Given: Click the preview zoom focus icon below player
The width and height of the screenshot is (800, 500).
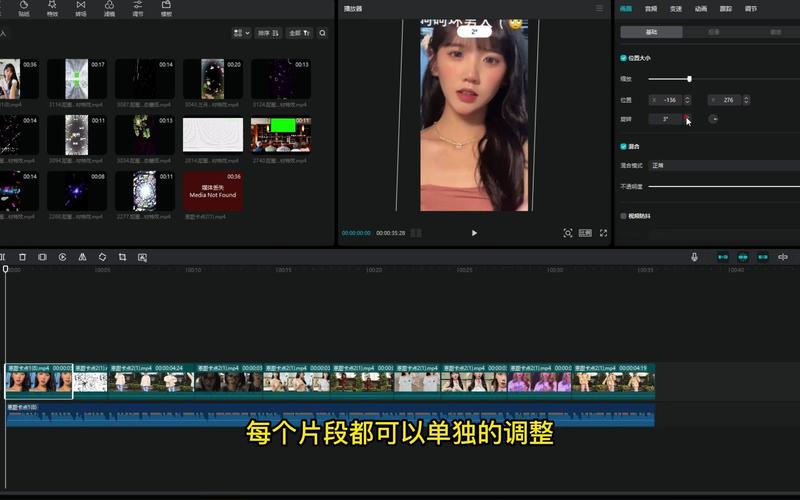Looking at the screenshot, I should click(567, 233).
